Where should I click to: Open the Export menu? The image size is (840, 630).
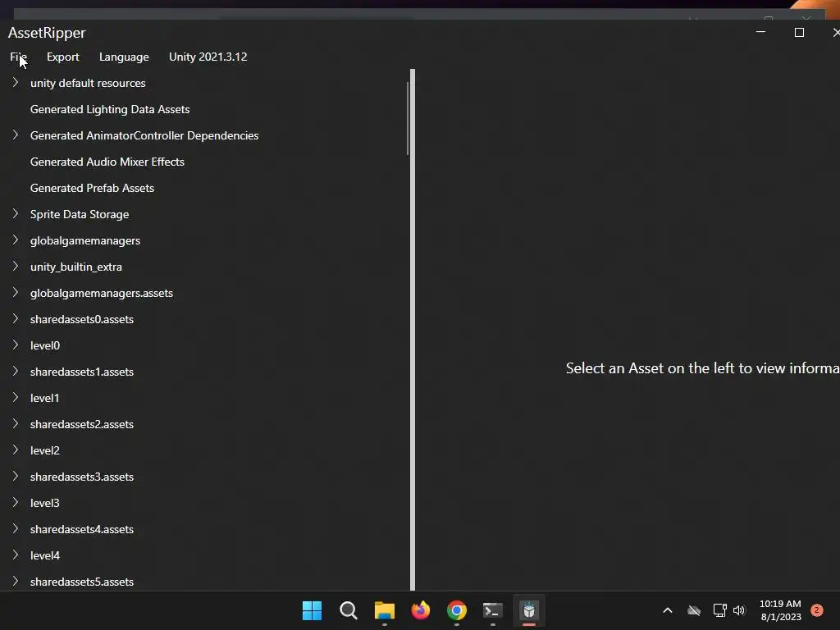[x=62, y=57]
